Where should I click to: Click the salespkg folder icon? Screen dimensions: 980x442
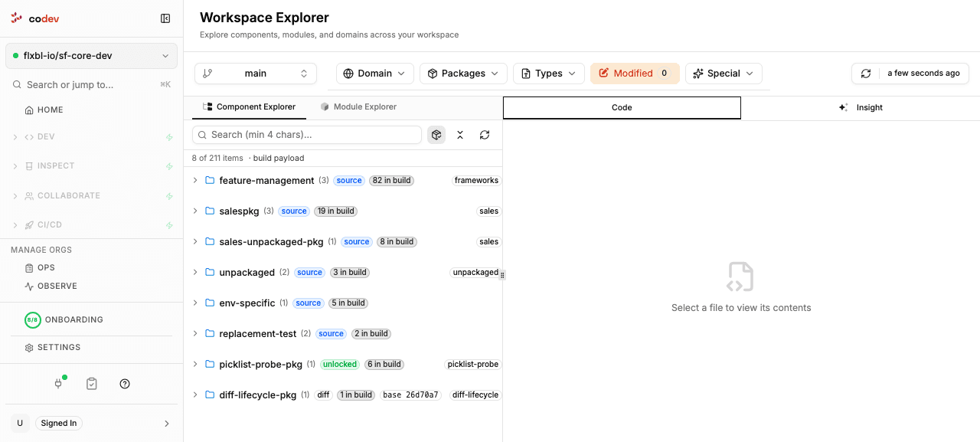point(210,211)
